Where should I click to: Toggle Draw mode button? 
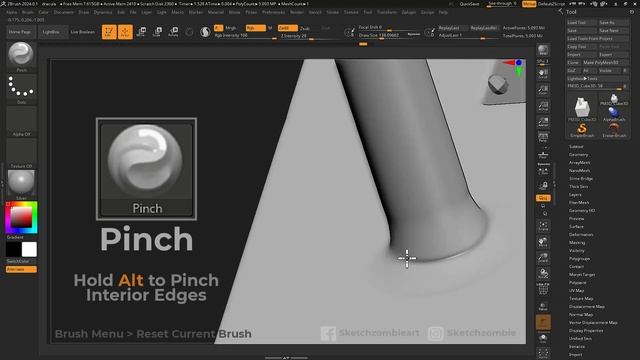pos(125,32)
